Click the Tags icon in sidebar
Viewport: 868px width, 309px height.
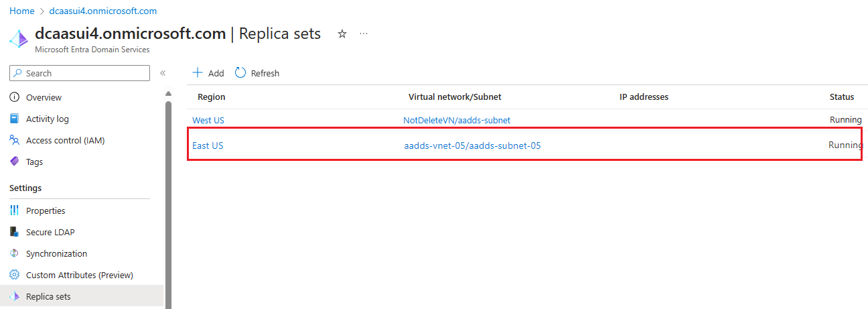tap(15, 162)
